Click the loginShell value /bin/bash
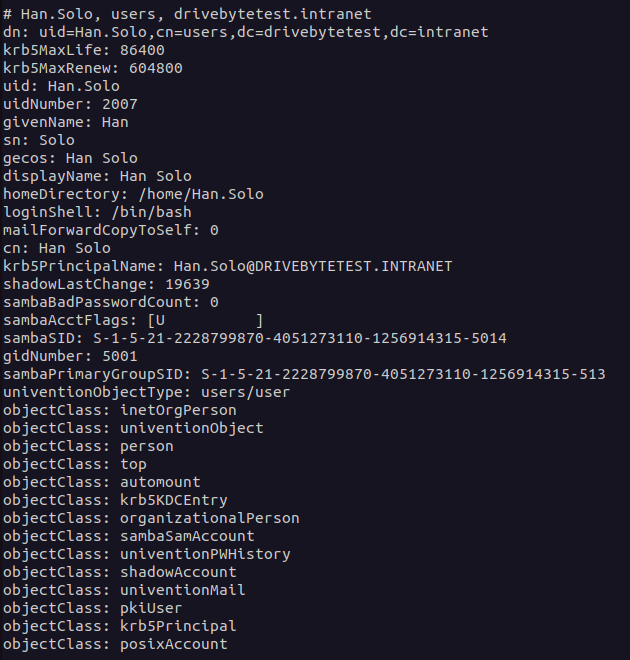The height and width of the screenshot is (660, 630). click(x=152, y=212)
